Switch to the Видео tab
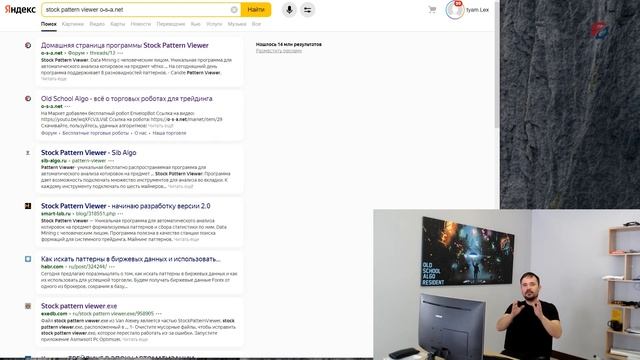The height and width of the screenshot is (360, 640). (97, 24)
